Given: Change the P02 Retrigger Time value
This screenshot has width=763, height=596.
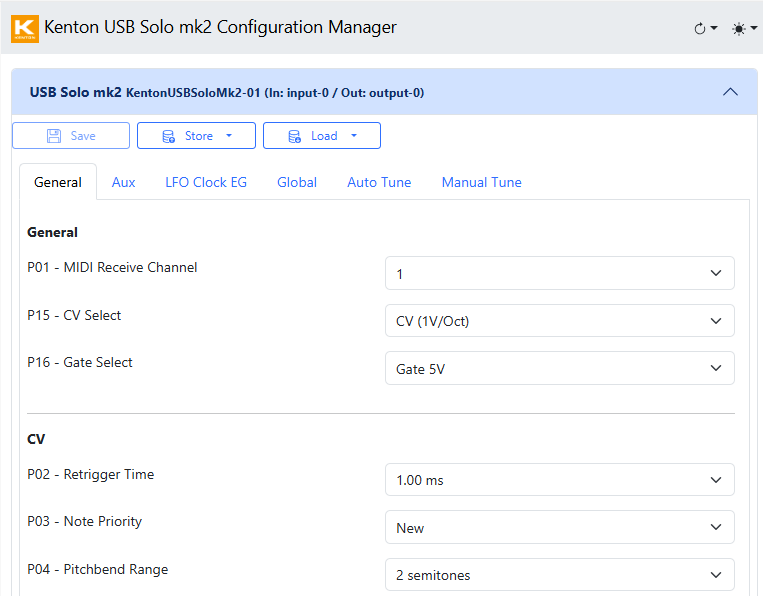Looking at the screenshot, I should [559, 480].
